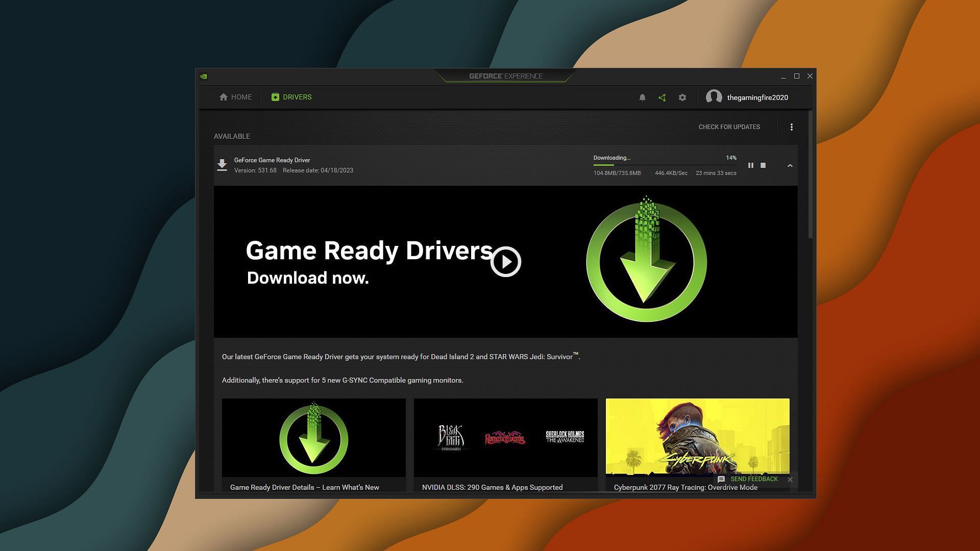Image resolution: width=980 pixels, height=551 pixels.
Task: Switch to the DRIVERS tab
Action: [x=291, y=97]
